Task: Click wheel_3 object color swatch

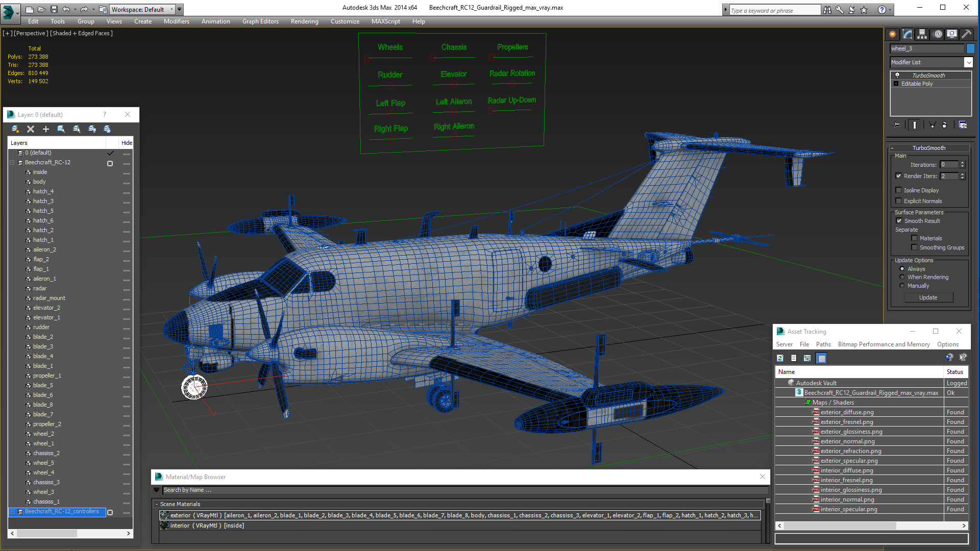Action: point(970,48)
